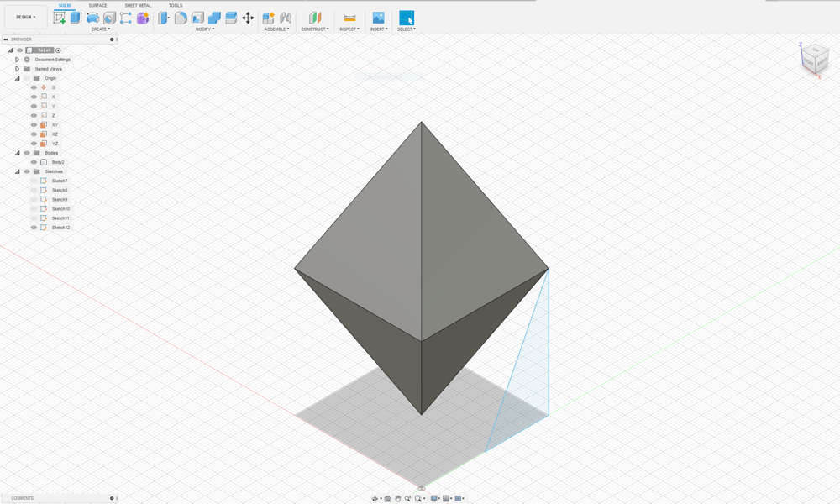Collapse the Browser panel with double arrows
The width and height of the screenshot is (840, 504).
tap(5, 39)
